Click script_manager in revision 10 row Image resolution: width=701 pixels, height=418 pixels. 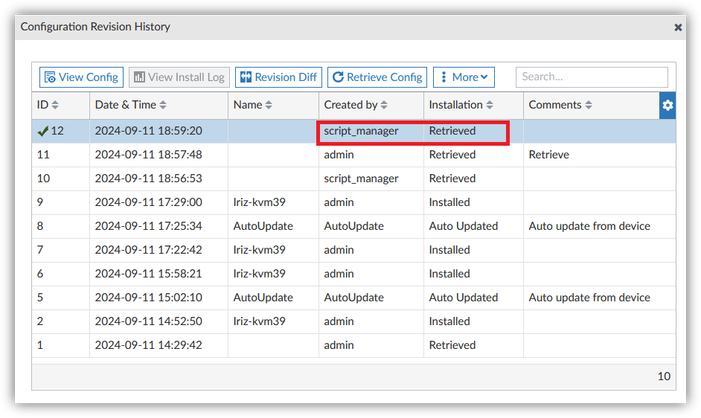point(361,178)
